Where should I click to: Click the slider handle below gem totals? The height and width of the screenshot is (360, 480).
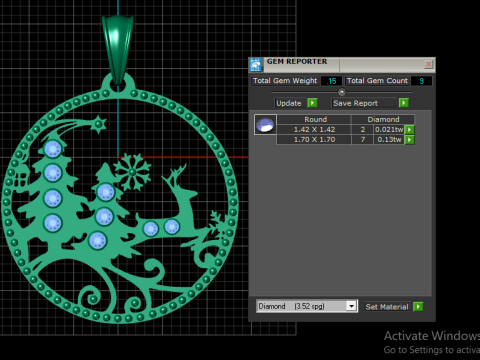(342, 92)
